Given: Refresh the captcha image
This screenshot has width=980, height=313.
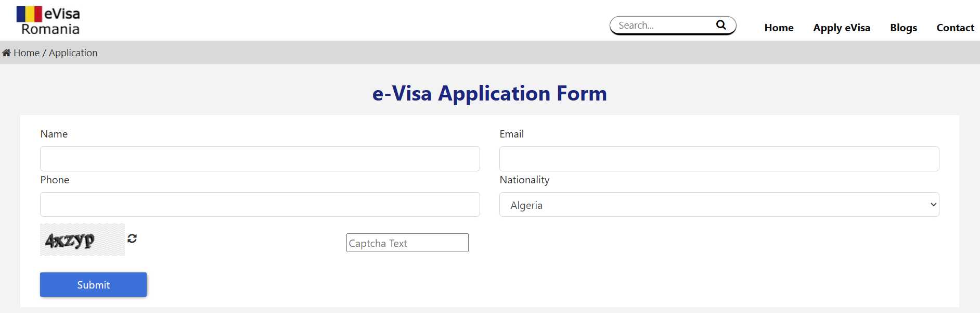Looking at the screenshot, I should pos(132,238).
